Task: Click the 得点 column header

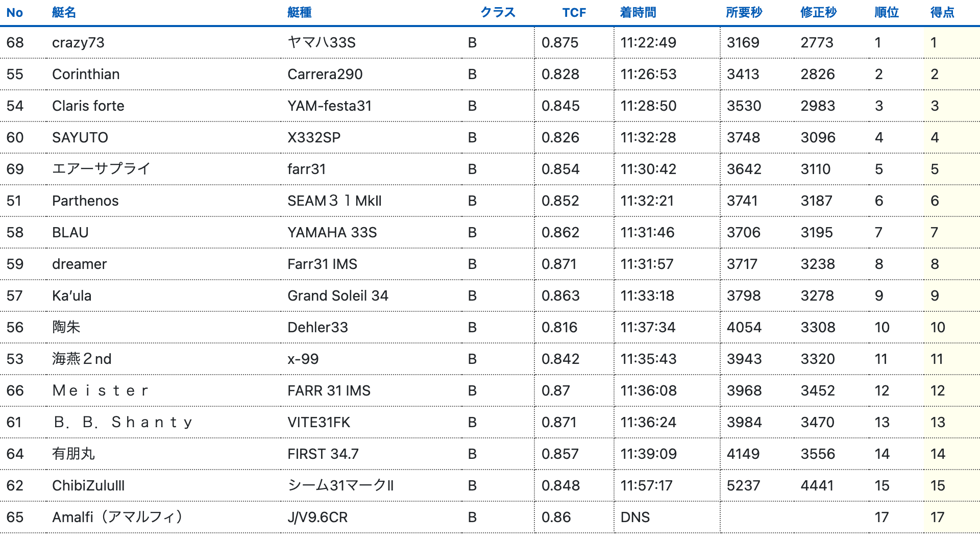Action: 942,13
